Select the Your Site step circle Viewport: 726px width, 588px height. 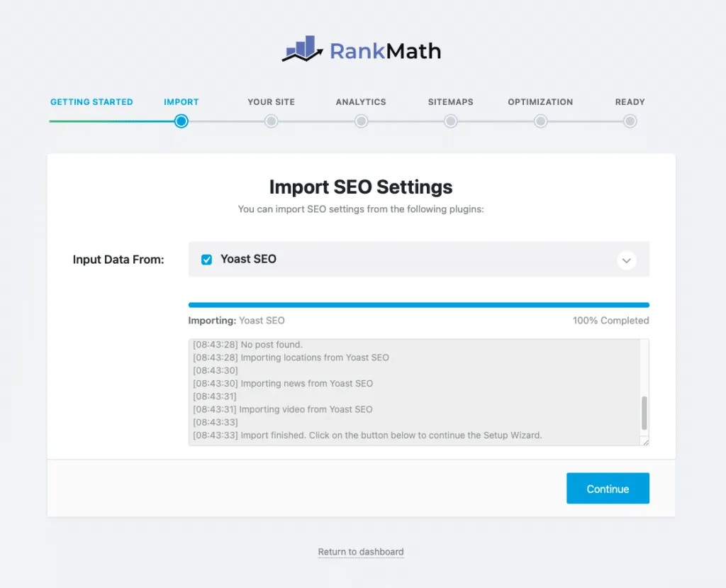coord(271,121)
